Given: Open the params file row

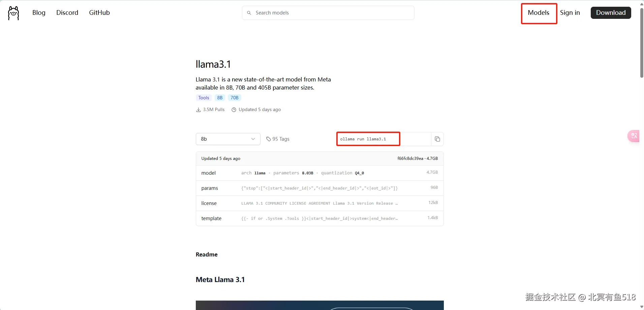Looking at the screenshot, I should pos(319,188).
